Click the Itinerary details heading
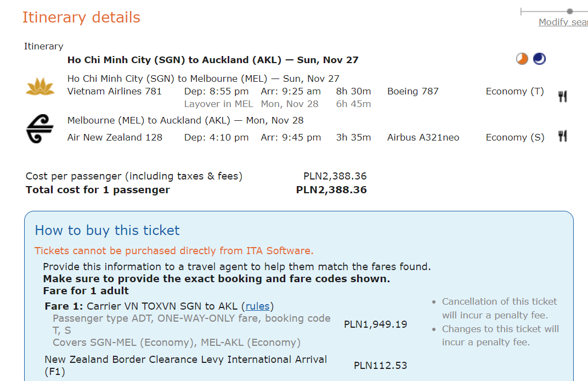This screenshot has width=588, height=381. point(81,17)
